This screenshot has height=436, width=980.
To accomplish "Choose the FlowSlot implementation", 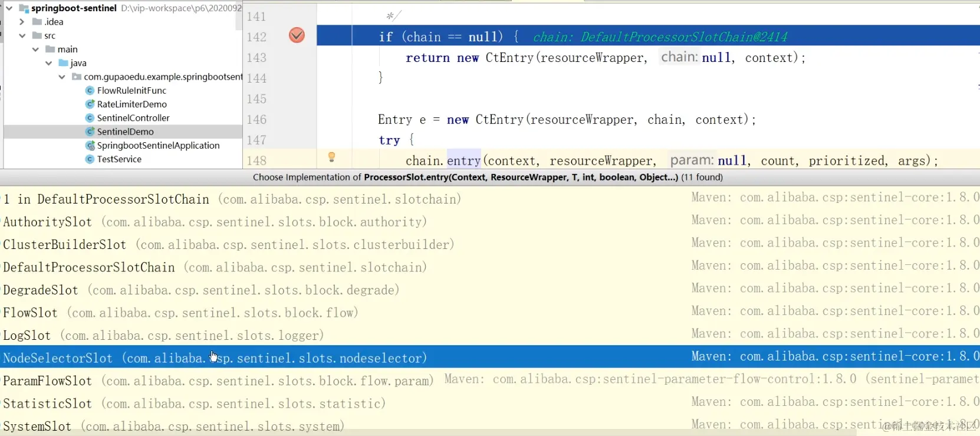I will [x=490, y=313].
